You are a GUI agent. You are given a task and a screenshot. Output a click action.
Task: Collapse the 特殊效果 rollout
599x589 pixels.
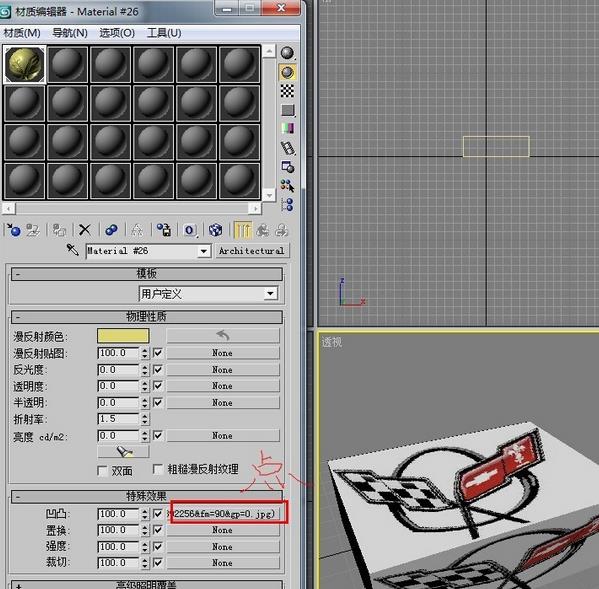click(x=147, y=496)
